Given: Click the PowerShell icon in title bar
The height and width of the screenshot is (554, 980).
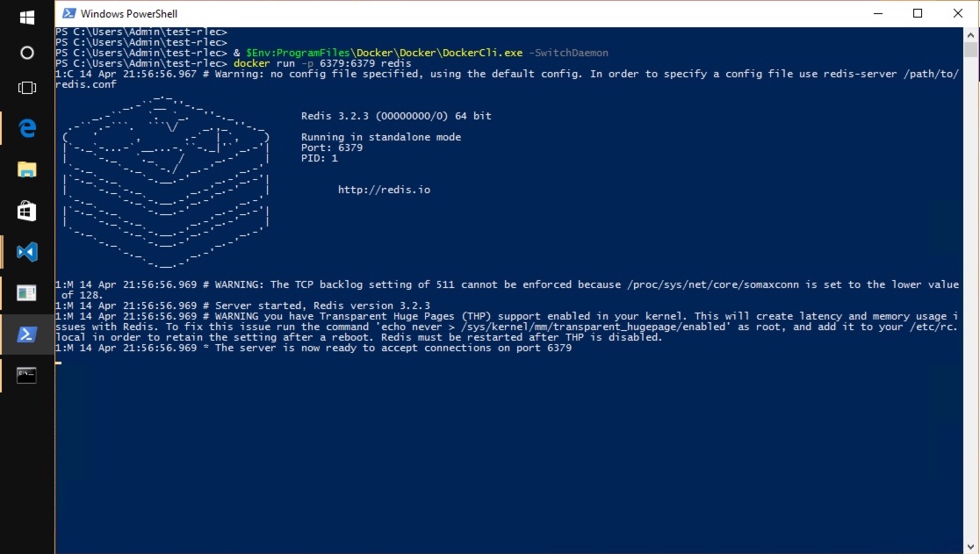Looking at the screenshot, I should coord(68,13).
